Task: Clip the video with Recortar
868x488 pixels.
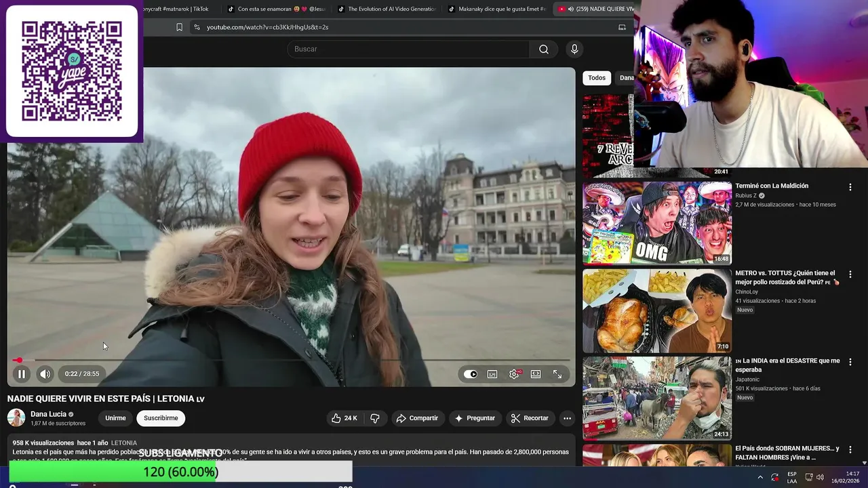Action: point(529,418)
